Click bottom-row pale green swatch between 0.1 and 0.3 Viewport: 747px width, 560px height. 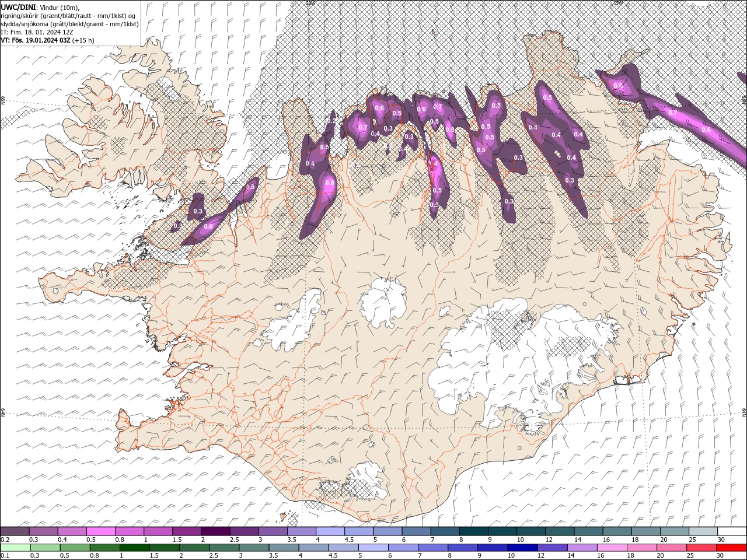pos(15,548)
